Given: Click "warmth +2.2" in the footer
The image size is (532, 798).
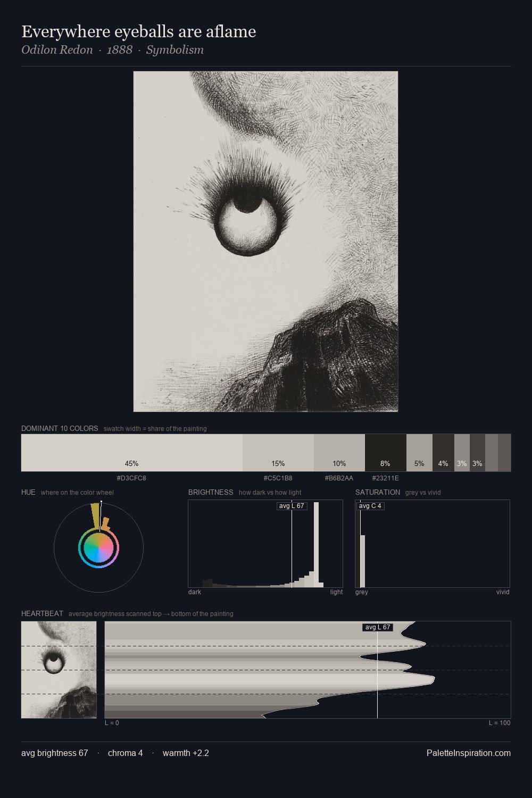Looking at the screenshot, I should pos(186,753).
